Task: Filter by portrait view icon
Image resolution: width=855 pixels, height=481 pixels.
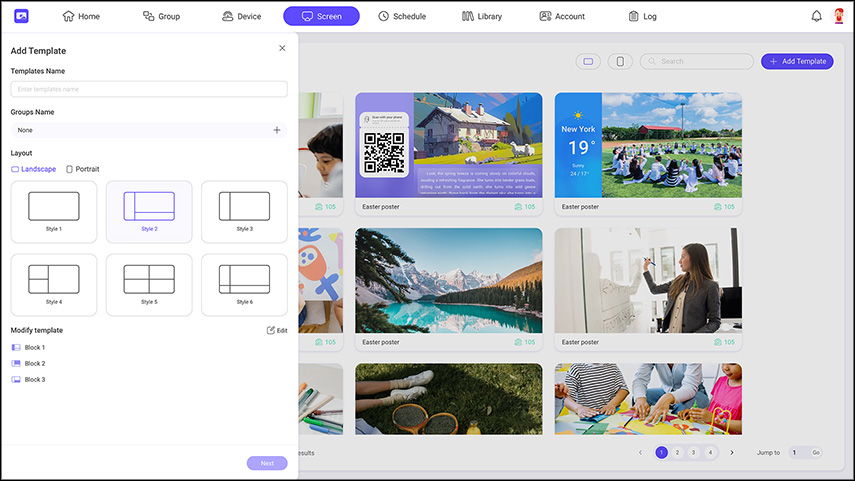Action: 620,61
